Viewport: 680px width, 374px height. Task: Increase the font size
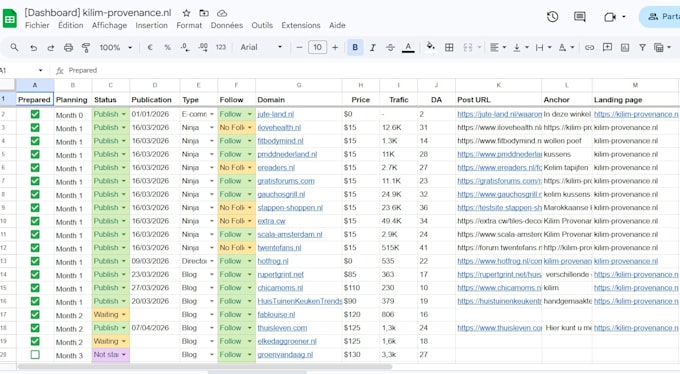pos(335,48)
